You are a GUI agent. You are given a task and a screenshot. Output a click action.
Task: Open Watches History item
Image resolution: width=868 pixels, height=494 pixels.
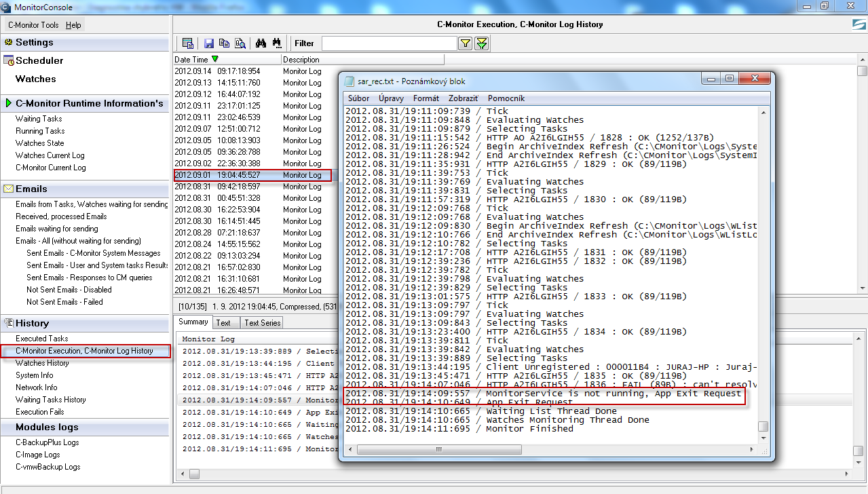pos(42,363)
